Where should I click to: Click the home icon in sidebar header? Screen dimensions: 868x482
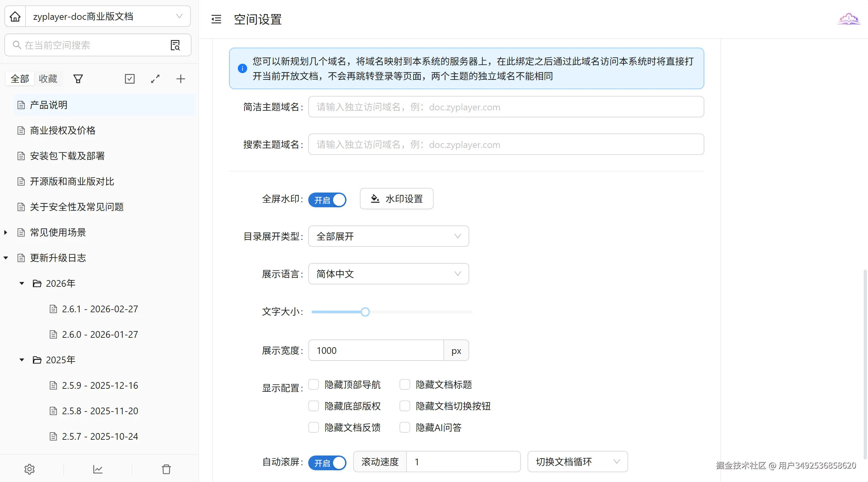click(15, 16)
